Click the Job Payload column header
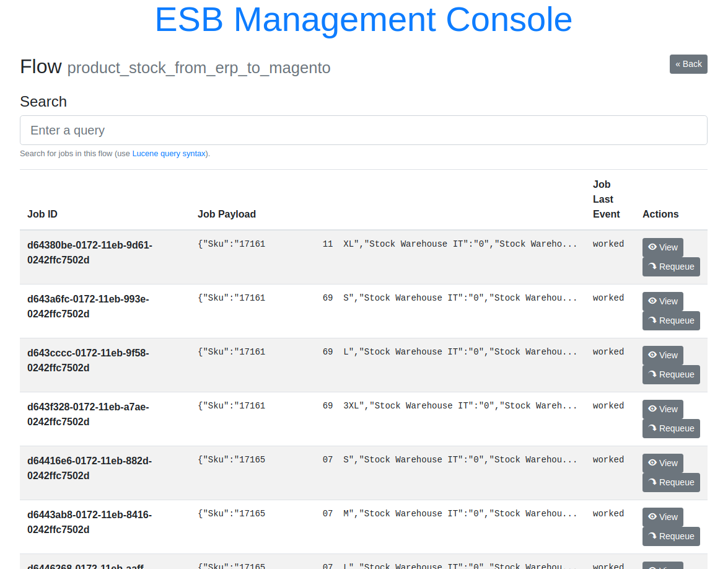The width and height of the screenshot is (728, 569). click(x=227, y=214)
